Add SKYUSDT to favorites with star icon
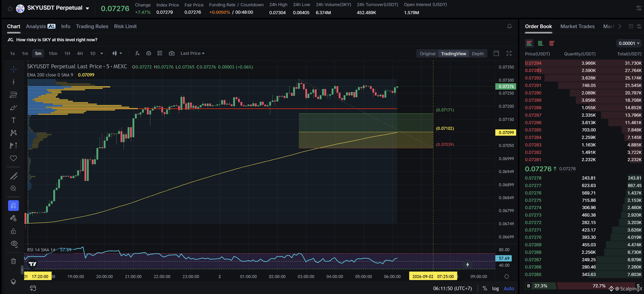The width and height of the screenshot is (644, 294). (10, 9)
